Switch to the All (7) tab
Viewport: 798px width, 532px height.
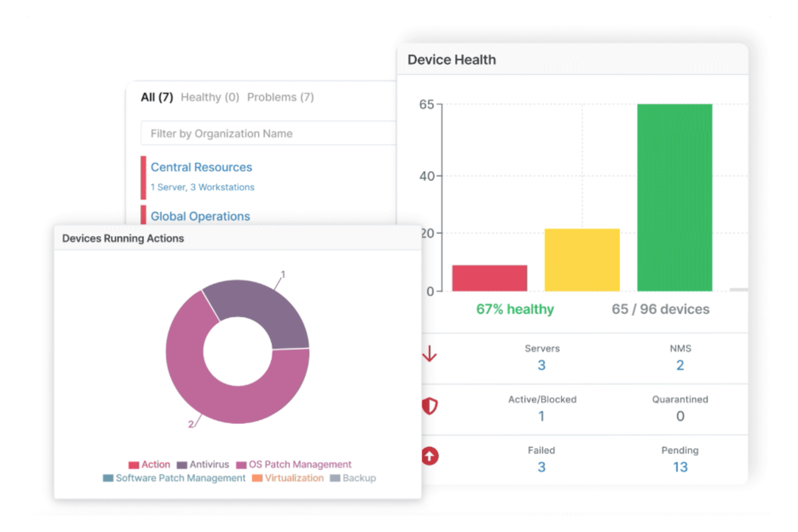(x=157, y=97)
